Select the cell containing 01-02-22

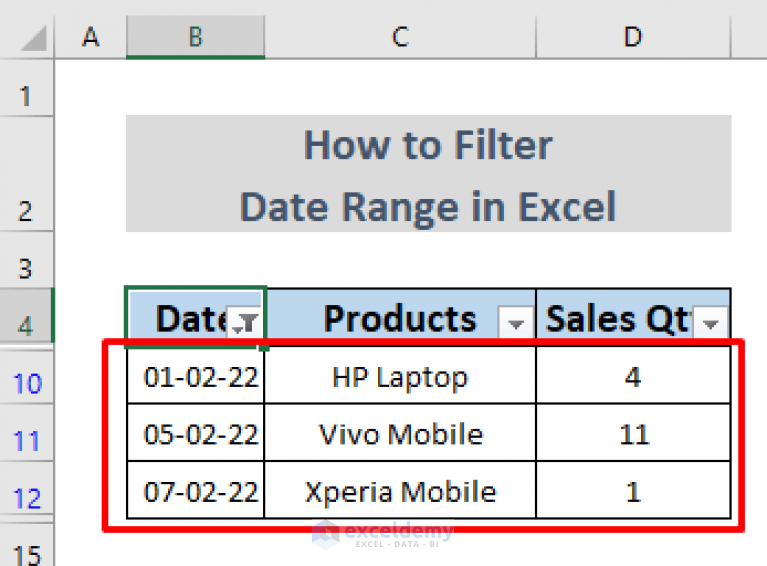tap(196, 375)
